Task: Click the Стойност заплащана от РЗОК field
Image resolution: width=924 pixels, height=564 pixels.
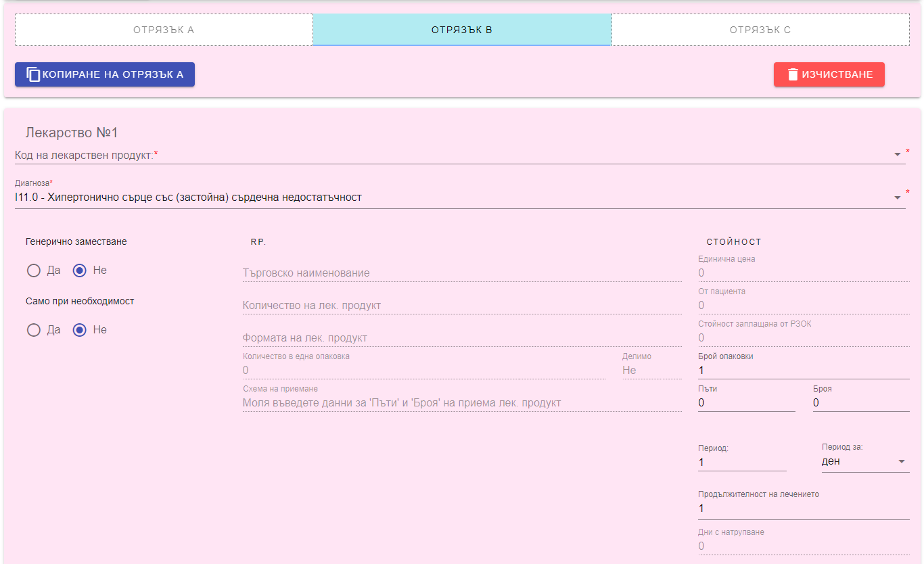Action: click(x=804, y=338)
